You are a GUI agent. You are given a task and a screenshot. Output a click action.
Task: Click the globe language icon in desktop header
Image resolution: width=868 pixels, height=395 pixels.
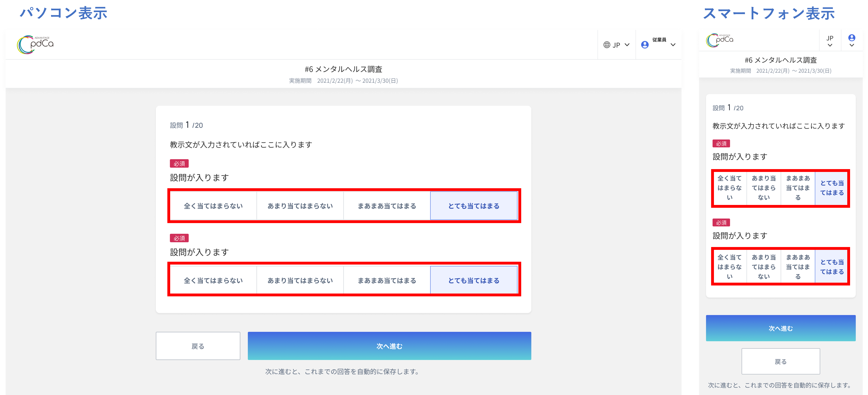point(607,45)
